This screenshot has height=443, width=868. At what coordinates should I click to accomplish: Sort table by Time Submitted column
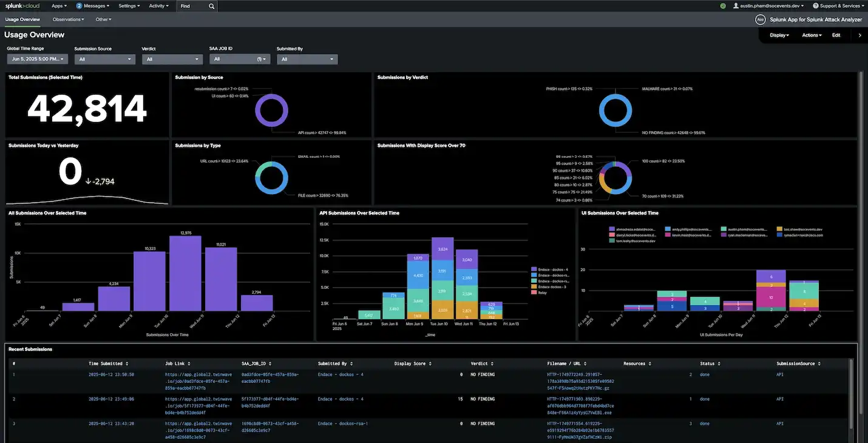coord(108,364)
